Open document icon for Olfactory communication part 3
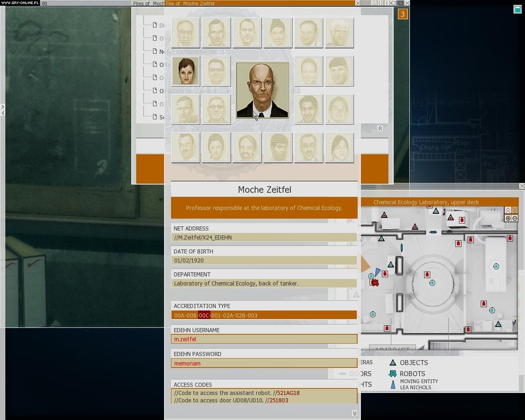525x420 pixels. point(155,90)
